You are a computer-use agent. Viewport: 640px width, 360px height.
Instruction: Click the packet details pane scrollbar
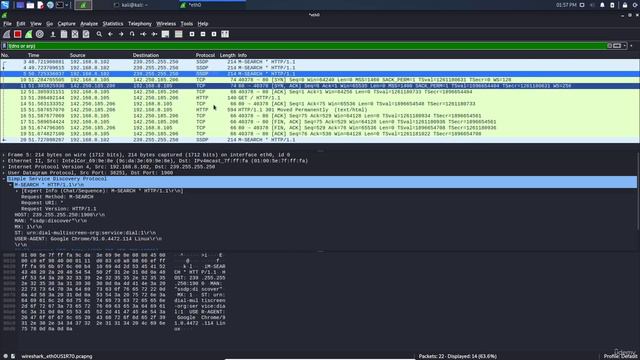pyautogui.click(x=638, y=191)
